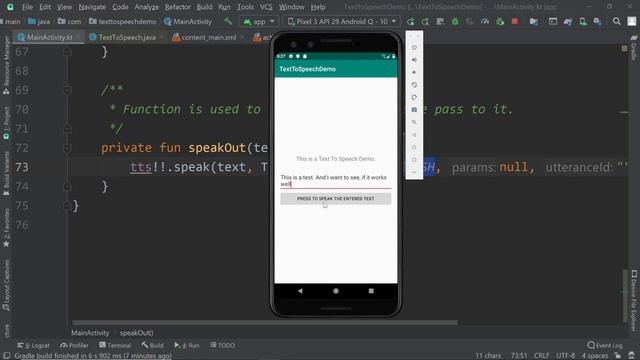
Task: Click the texttospeechdemo breadcrumb folder
Action: pyautogui.click(x=123, y=21)
